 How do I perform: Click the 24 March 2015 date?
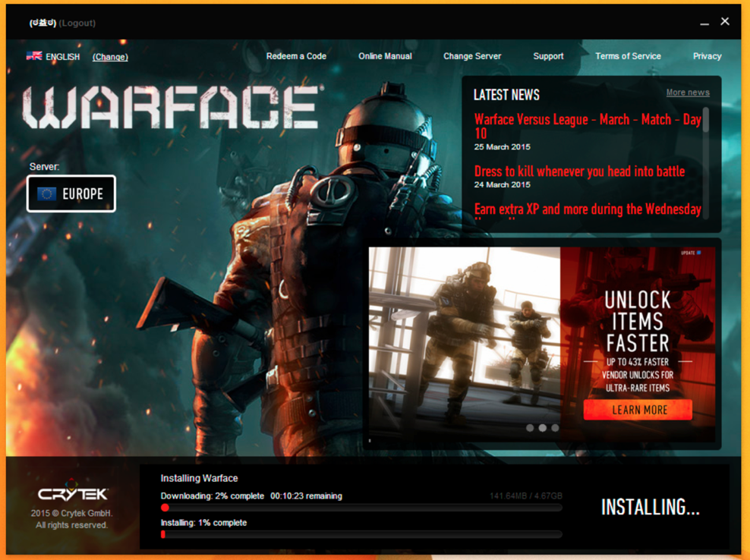click(502, 184)
